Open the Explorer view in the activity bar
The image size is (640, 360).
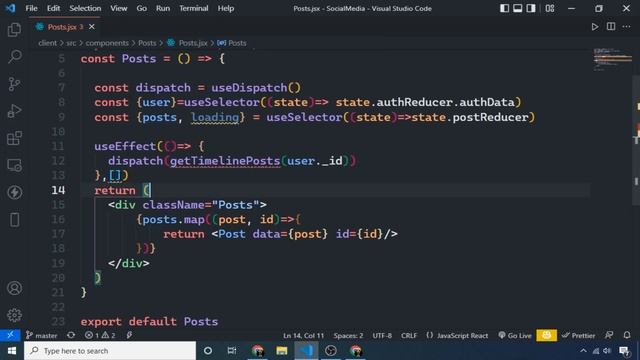point(14,29)
